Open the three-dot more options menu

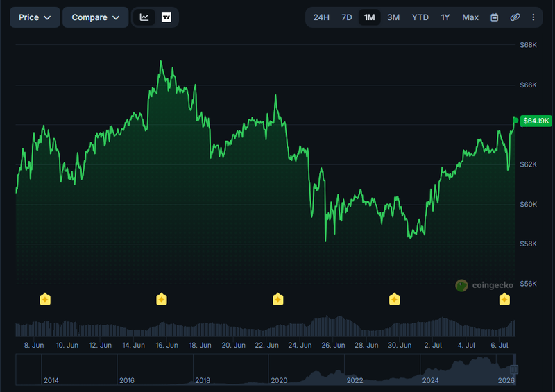click(x=533, y=17)
